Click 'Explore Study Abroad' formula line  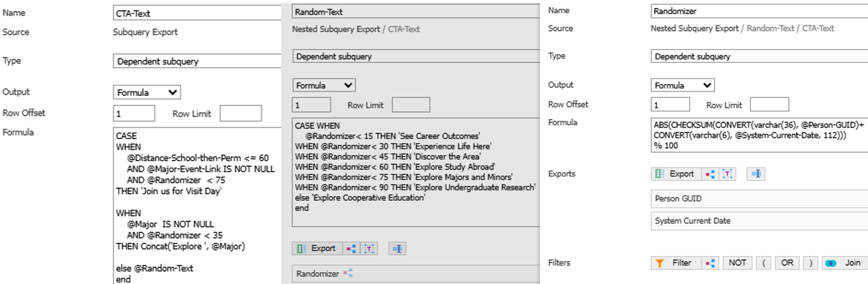point(396,167)
